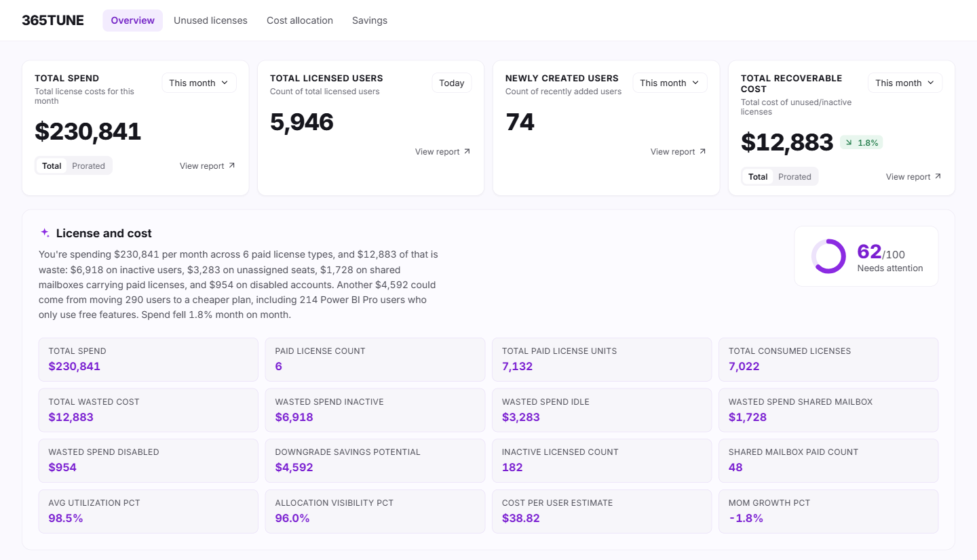977x560 pixels.
Task: Click the Downgrade Savings Potential value $4,592
Action: point(294,467)
